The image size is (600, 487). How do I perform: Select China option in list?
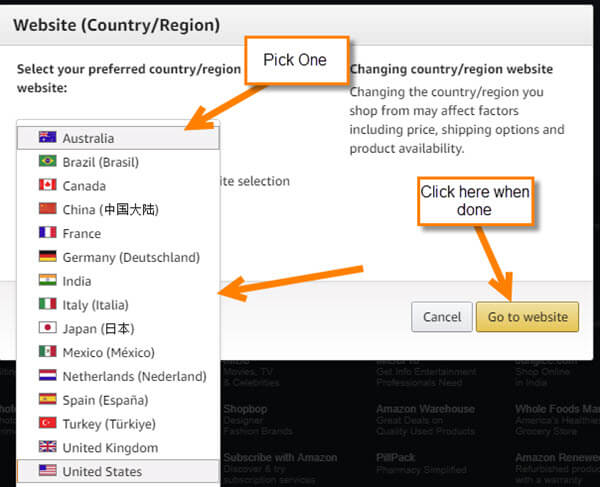118,209
